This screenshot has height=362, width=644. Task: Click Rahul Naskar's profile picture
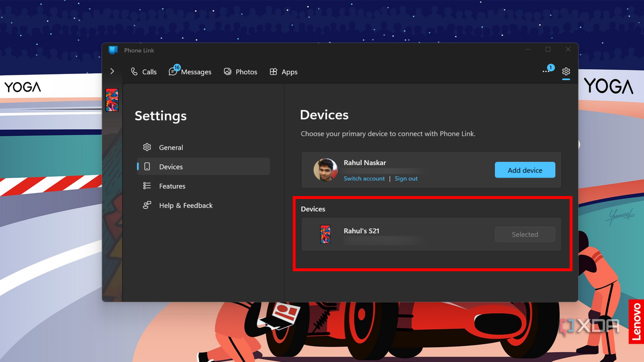coord(325,170)
